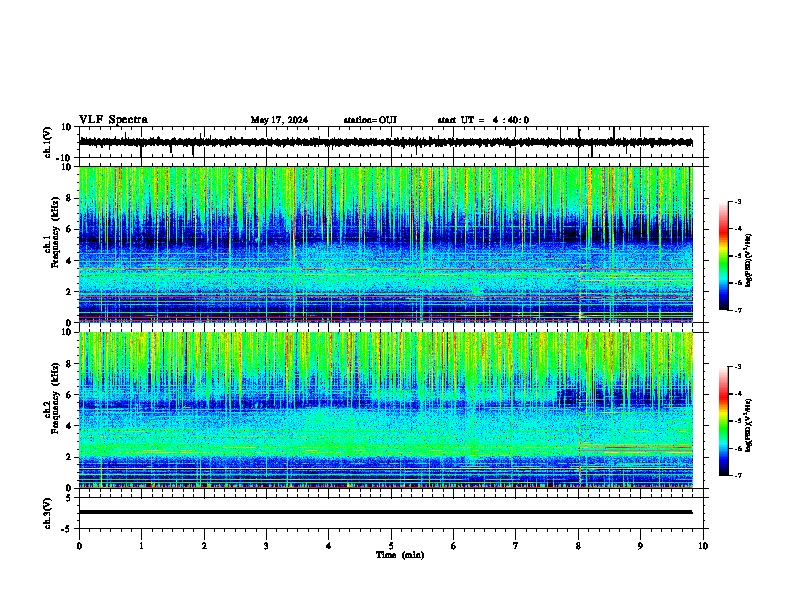Click the '8' kHz tick on ch.2 spectrogram
The width and height of the screenshot is (792, 612).
[70, 364]
